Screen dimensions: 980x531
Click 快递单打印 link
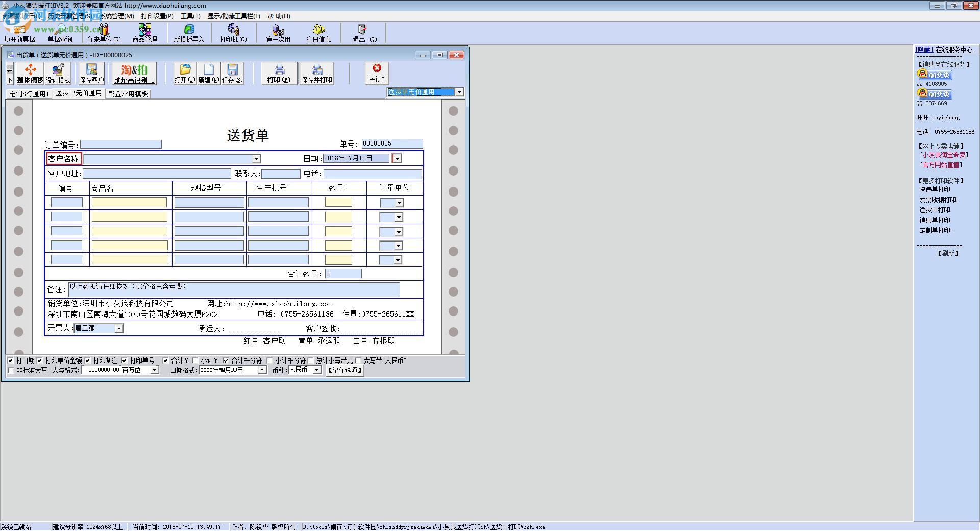click(x=935, y=189)
